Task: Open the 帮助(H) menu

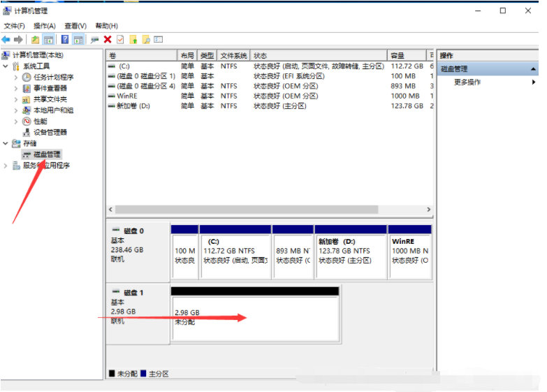Action: (106, 26)
